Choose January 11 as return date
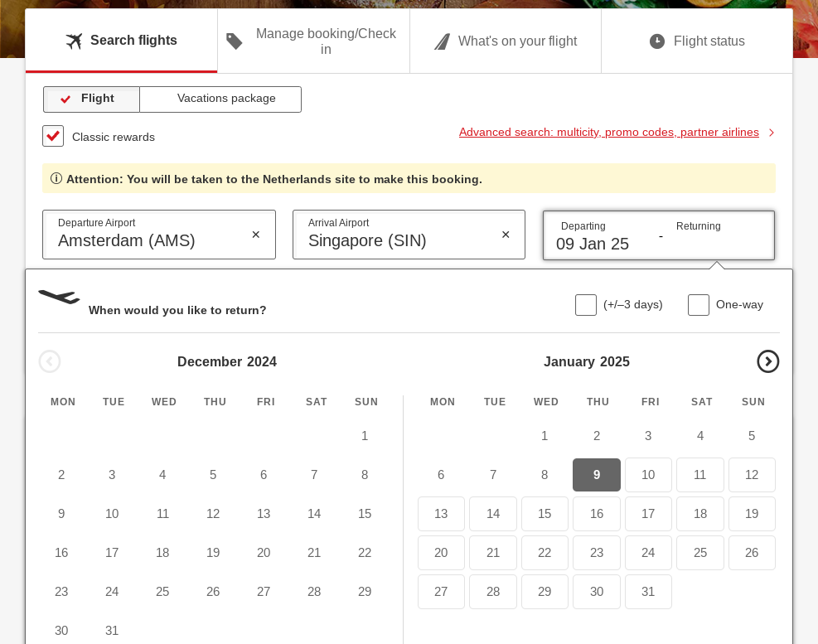 pos(700,475)
